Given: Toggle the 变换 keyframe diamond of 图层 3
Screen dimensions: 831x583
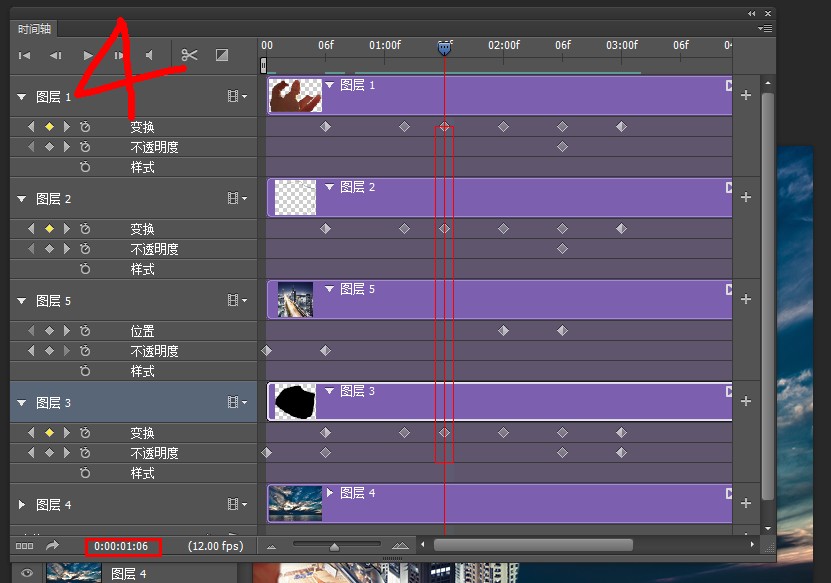Looking at the screenshot, I should pos(49,433).
